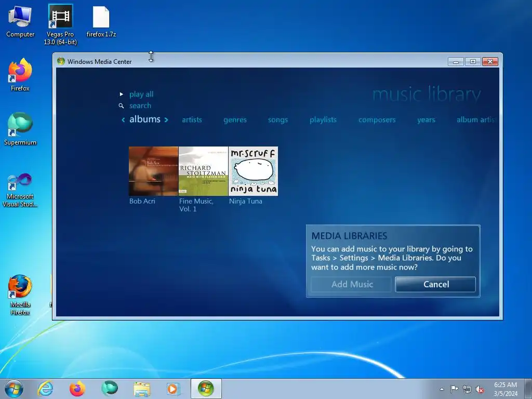Select the Firefox desktop shortcut
The height and width of the screenshot is (399, 532).
(x=20, y=75)
